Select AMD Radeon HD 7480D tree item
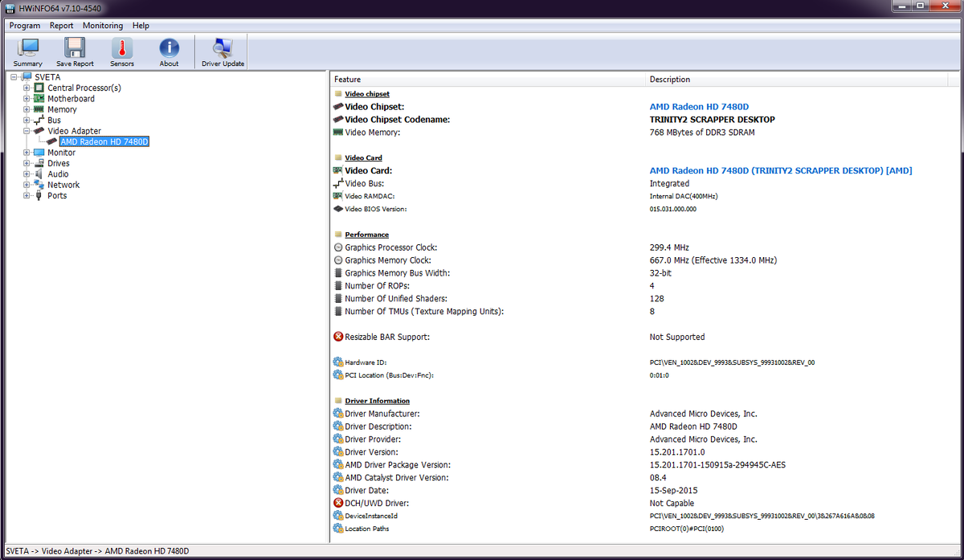 [x=104, y=142]
